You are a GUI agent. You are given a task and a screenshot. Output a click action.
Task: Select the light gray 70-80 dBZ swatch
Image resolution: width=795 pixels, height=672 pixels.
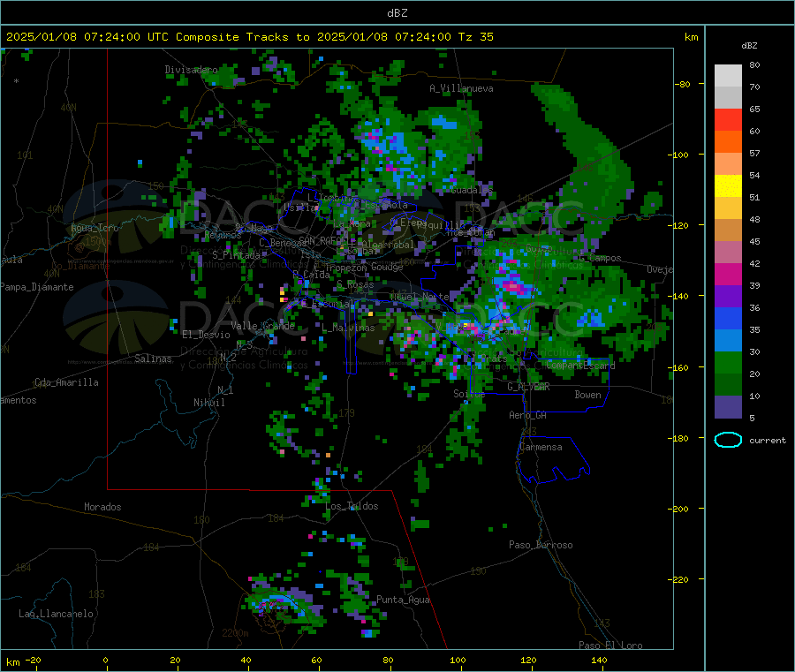(x=728, y=76)
